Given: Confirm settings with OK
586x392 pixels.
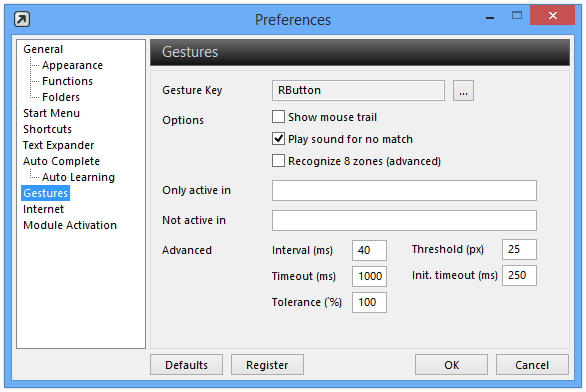Looking at the screenshot, I should tap(451, 365).
